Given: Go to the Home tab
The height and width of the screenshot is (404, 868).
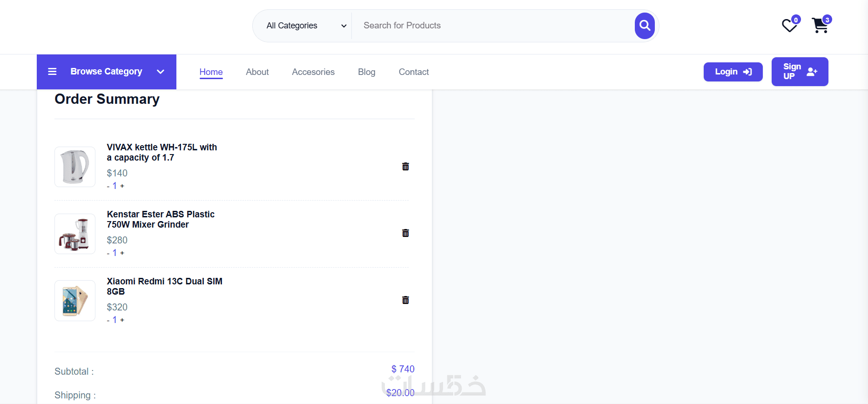Looking at the screenshot, I should [x=211, y=72].
